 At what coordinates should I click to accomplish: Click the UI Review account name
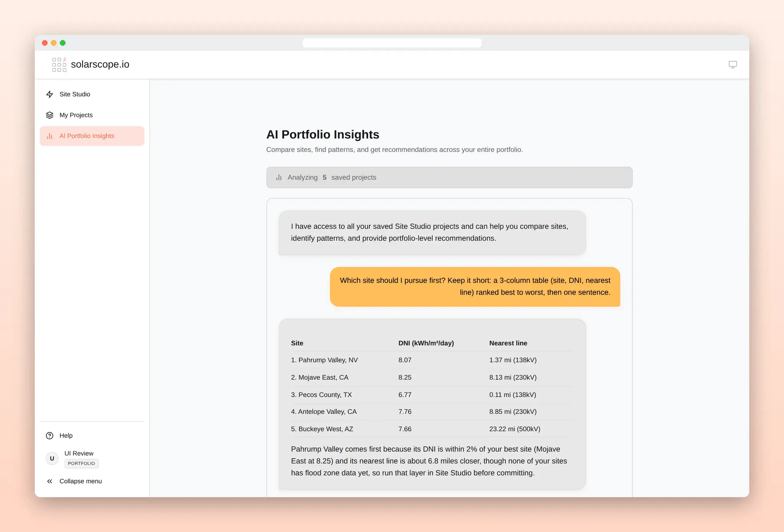coord(79,453)
